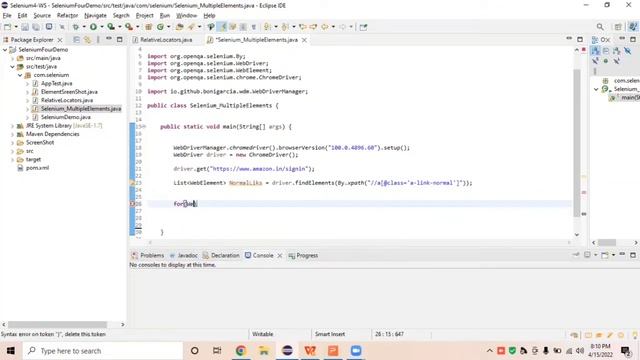640x360 pixels.
Task: Open the Navigate menu
Action: coord(95,16)
